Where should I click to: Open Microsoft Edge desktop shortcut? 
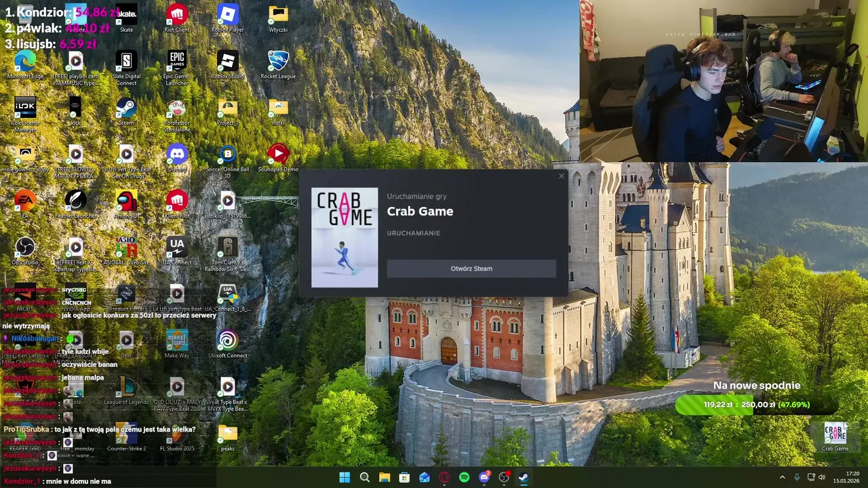pyautogui.click(x=25, y=66)
